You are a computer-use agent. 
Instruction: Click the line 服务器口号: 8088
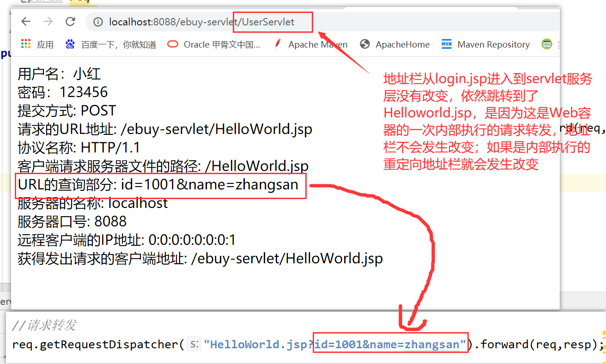[x=72, y=222]
